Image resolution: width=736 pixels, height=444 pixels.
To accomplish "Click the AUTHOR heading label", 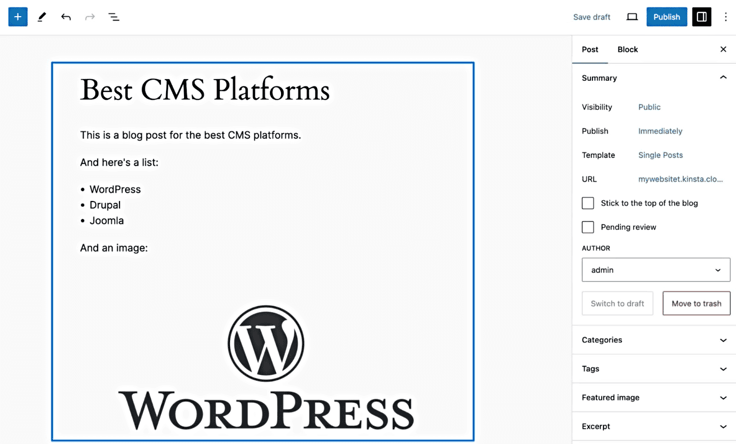I will pos(596,248).
